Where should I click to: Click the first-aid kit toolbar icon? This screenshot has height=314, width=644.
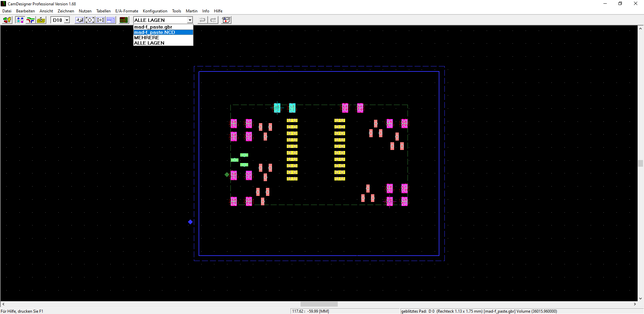click(x=226, y=20)
